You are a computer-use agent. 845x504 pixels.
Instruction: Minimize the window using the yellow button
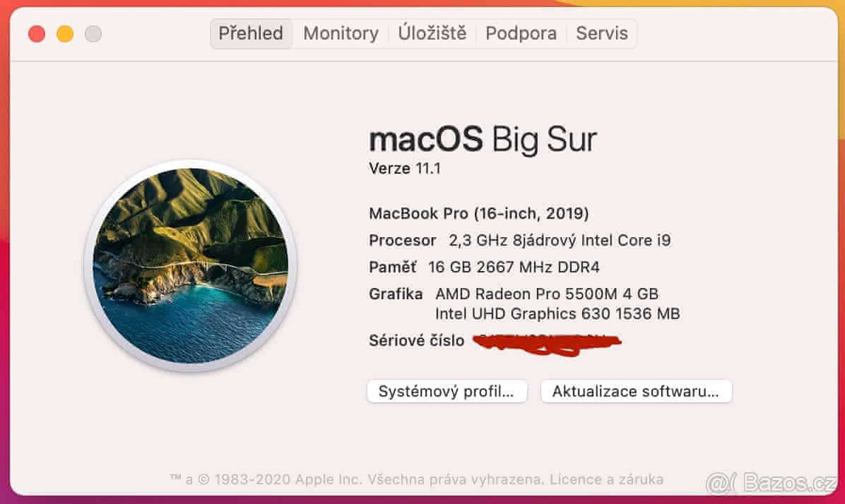point(65,33)
